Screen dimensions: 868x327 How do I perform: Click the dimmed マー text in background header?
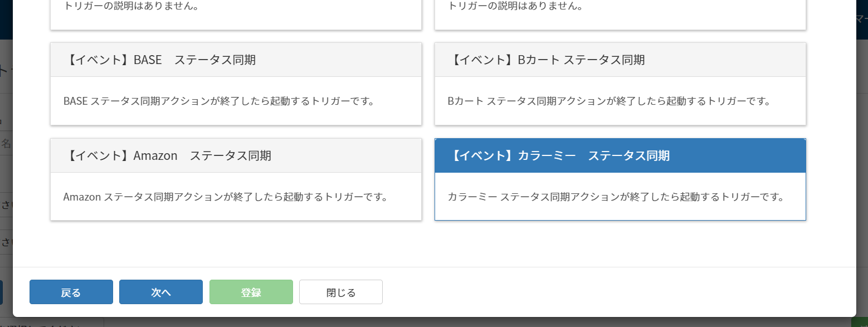point(862,18)
